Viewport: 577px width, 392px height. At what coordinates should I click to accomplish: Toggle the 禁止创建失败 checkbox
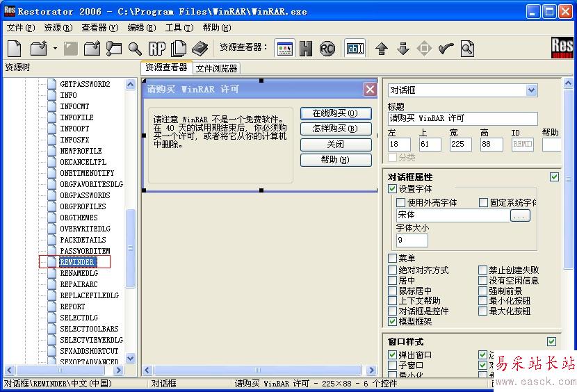coord(482,270)
